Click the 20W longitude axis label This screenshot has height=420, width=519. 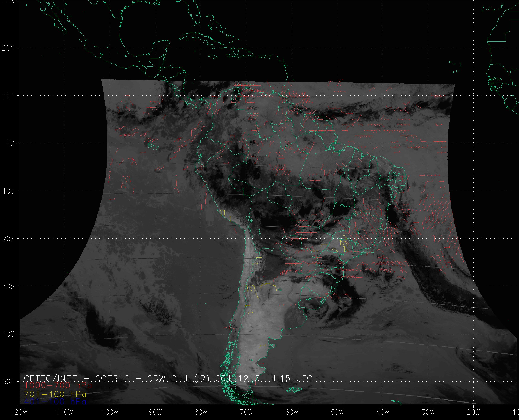tap(474, 412)
